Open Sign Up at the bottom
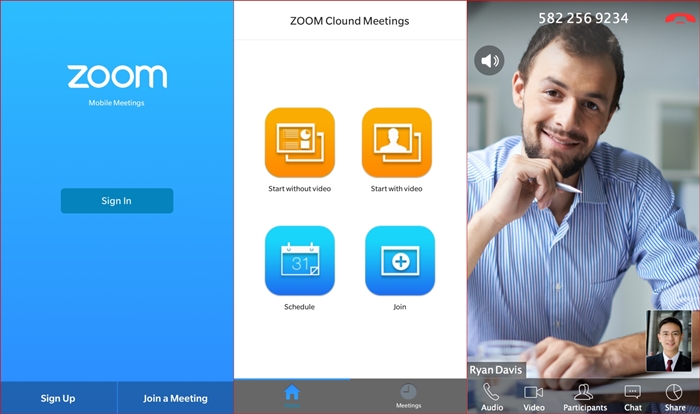The height and width of the screenshot is (414, 700). coord(58,398)
